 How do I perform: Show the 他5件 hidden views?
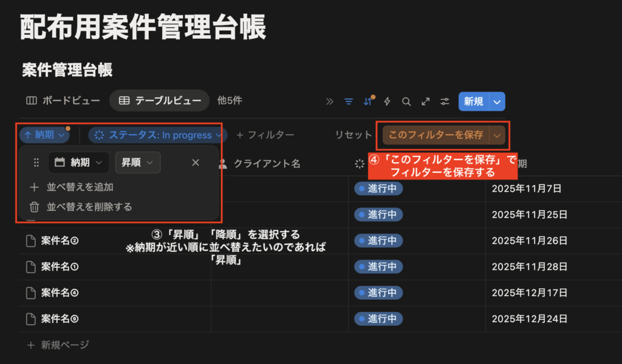point(230,101)
